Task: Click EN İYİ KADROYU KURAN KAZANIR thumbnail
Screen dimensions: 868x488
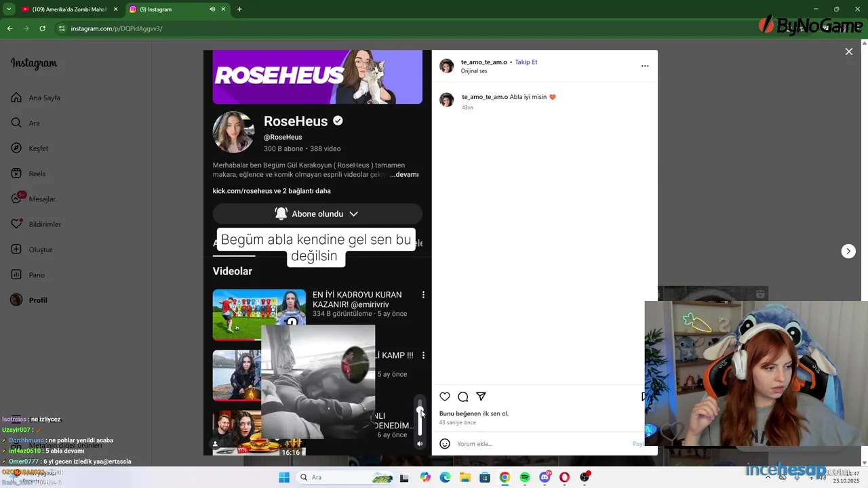Action: click(x=259, y=314)
